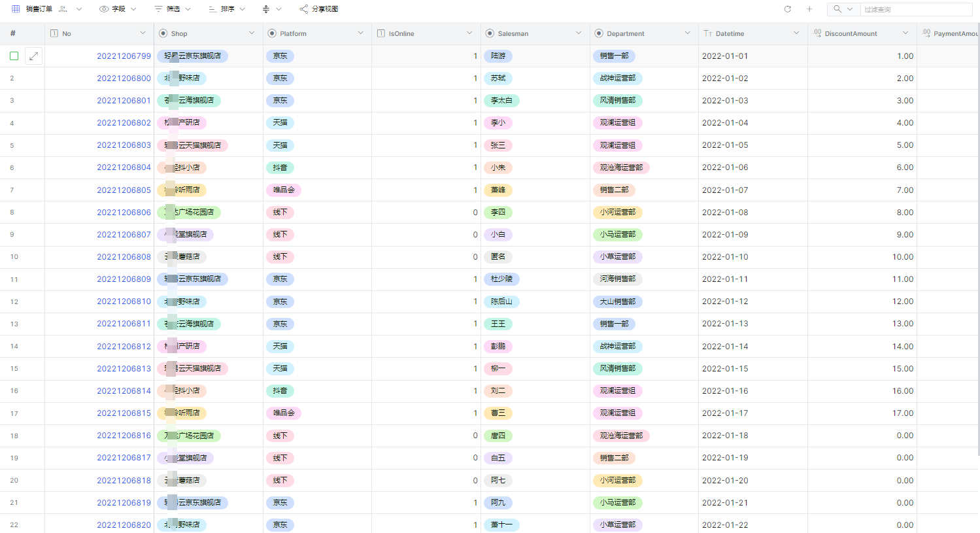Click the IsOnline column type icon
Image resolution: width=980 pixels, height=533 pixels.
pos(381,33)
